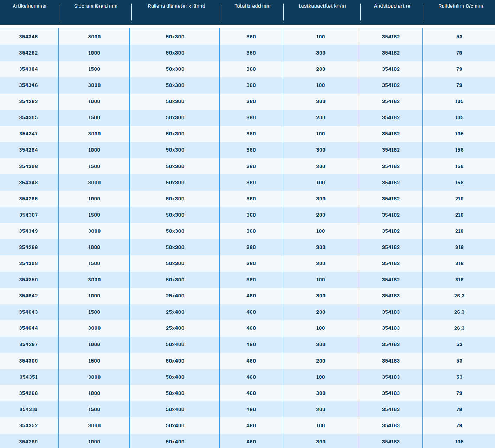The height and width of the screenshot is (448, 495).
Task: Click roller size 25x400 in row 354642
Action: point(175,296)
